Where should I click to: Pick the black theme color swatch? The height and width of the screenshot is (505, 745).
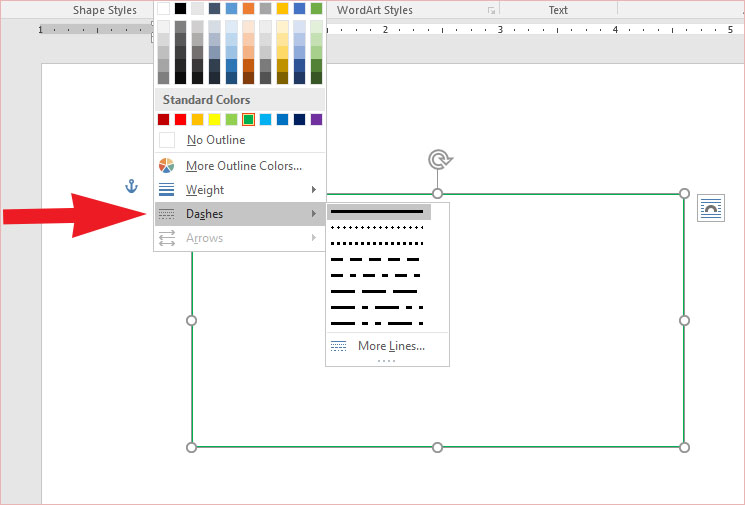pos(181,8)
